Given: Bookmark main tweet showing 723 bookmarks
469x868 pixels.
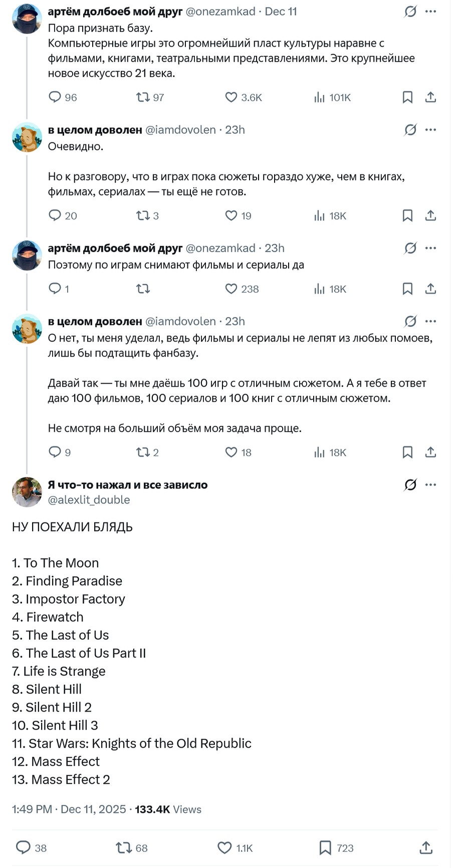Looking at the screenshot, I should pos(325,848).
